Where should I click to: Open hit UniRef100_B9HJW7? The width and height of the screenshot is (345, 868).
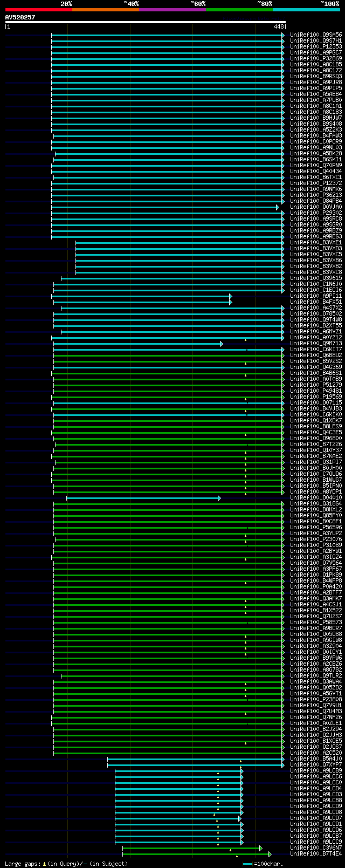316,118
